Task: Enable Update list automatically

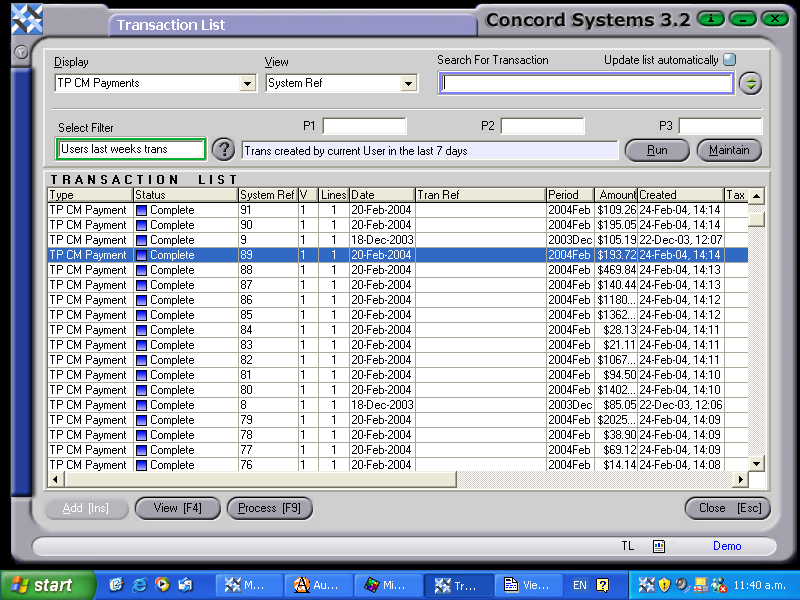Action: (x=730, y=60)
